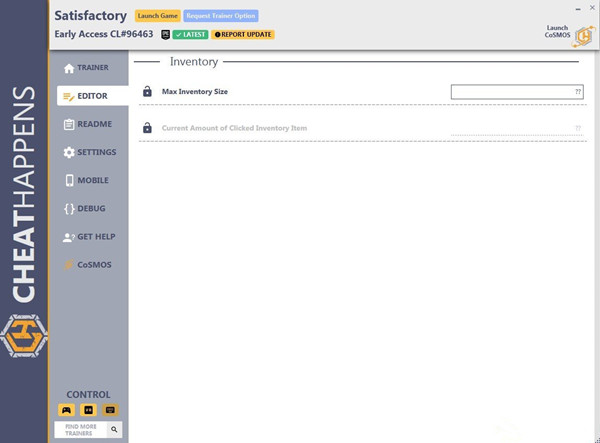Click the Cheat Happens hexagon logo in sidebar
The image size is (600, 443).
pos(24,336)
